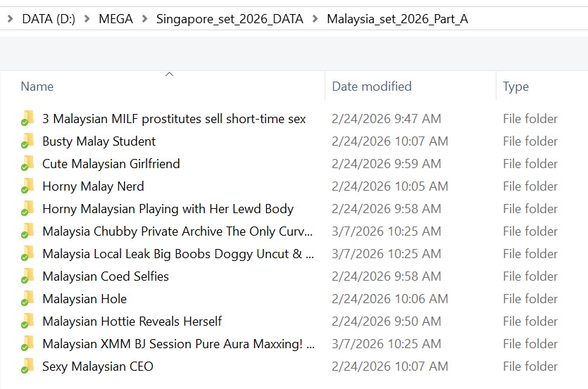Screen dimensions: 588x389
Task: Select folder icon next to Cute Malaysian Girlfriend
Action: 27,163
